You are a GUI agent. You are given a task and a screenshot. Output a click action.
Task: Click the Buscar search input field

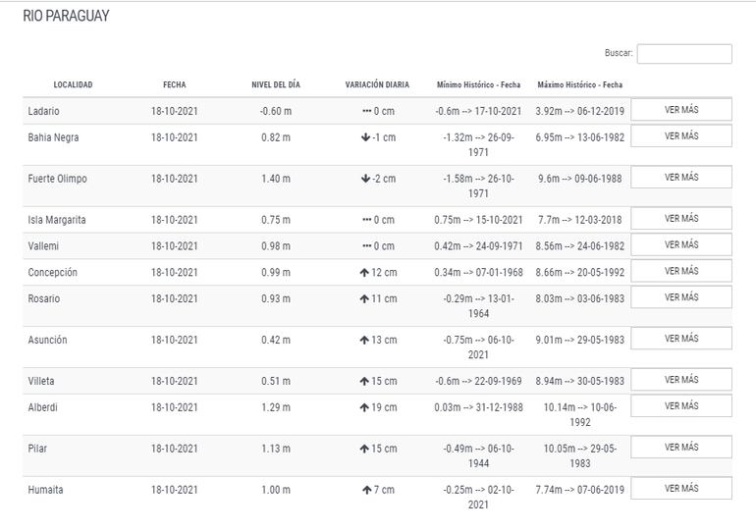pyautogui.click(x=683, y=54)
